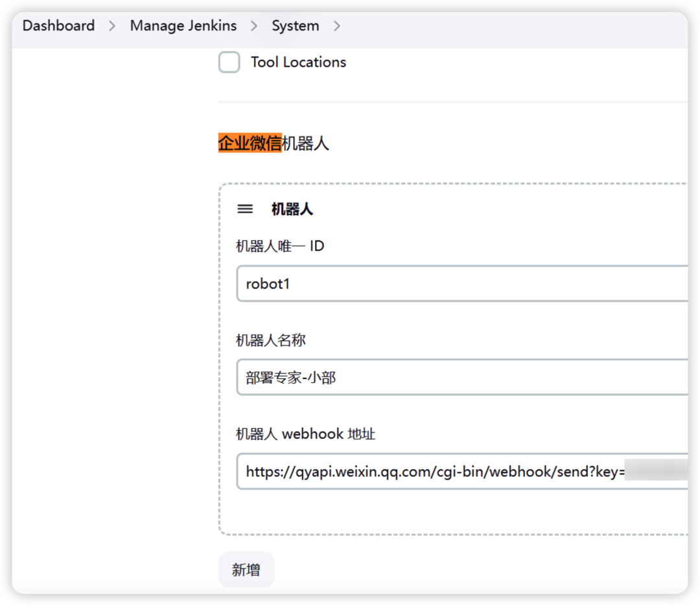Click the bold 机器人 card title

point(292,209)
